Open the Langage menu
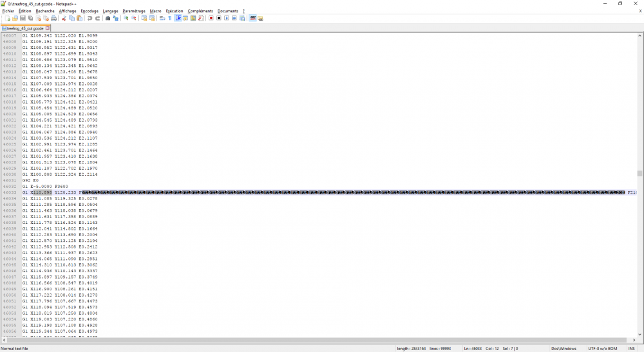 (110, 11)
